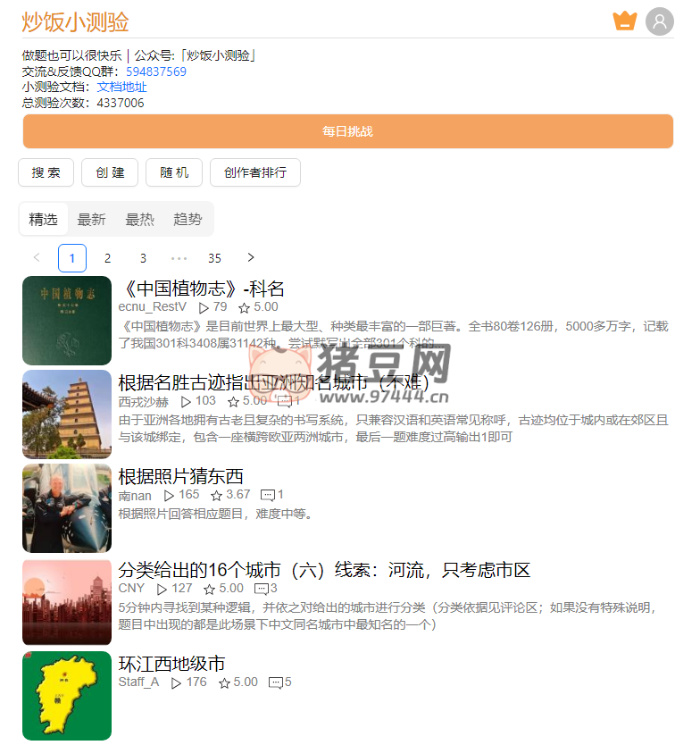Select page 1 in pagination

click(72, 258)
